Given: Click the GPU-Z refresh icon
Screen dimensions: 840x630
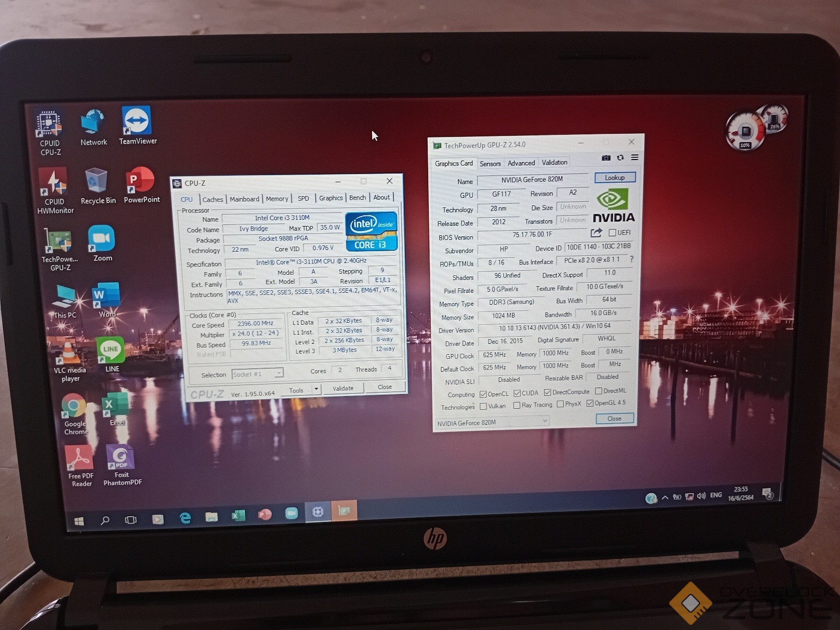Looking at the screenshot, I should 620,157.
